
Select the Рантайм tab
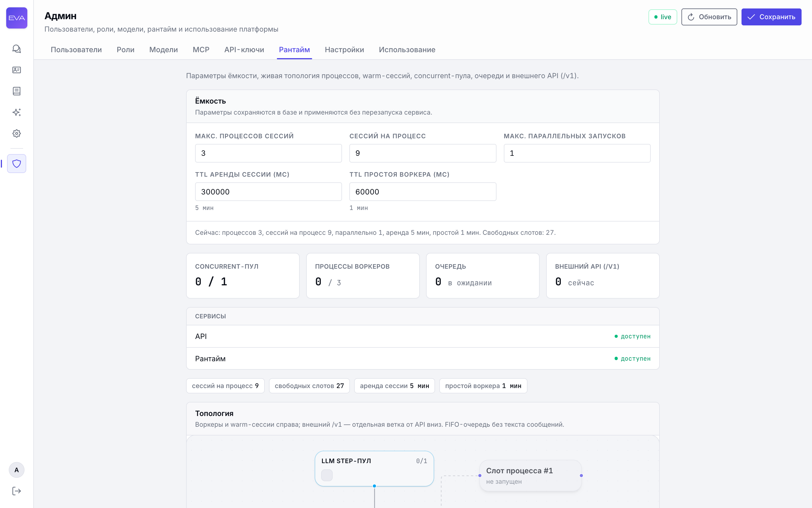point(294,50)
